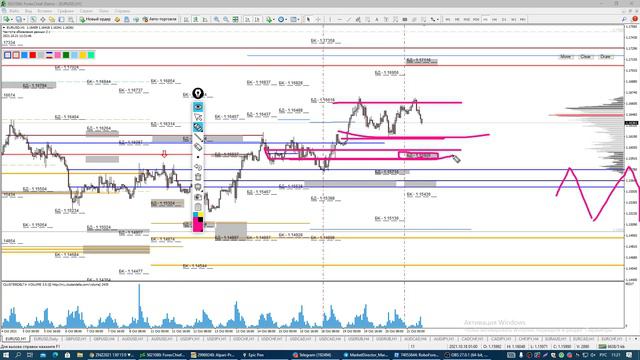Open the Файл menu
640x360 pixels.
tap(14, 11)
